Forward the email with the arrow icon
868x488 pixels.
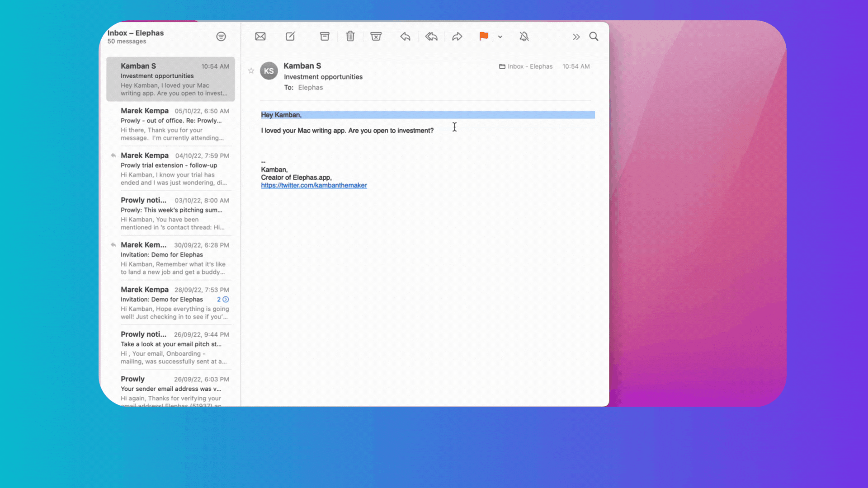click(457, 37)
